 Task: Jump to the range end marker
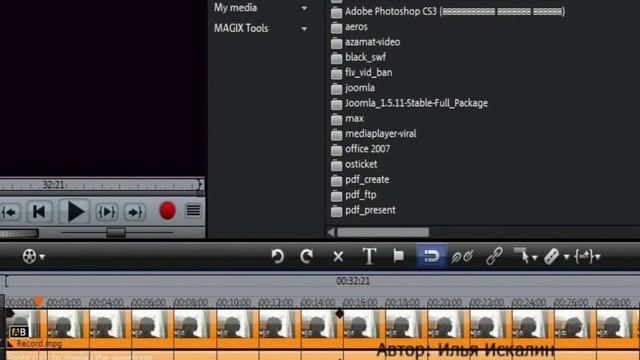[x=135, y=212]
